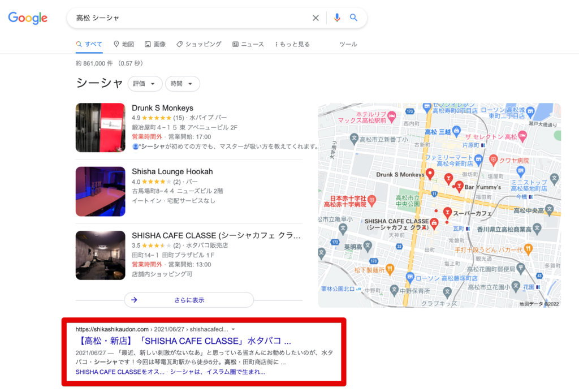Click the 日本赤十字社 hospital map pin
579x392 pixels.
(x=372, y=200)
